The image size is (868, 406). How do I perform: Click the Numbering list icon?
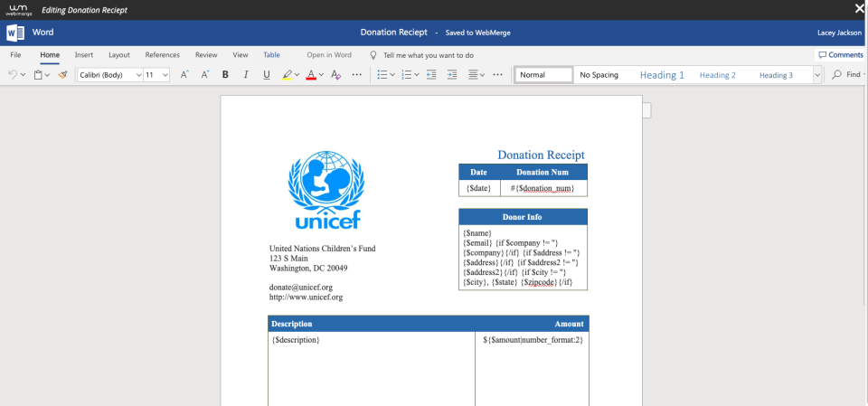406,74
